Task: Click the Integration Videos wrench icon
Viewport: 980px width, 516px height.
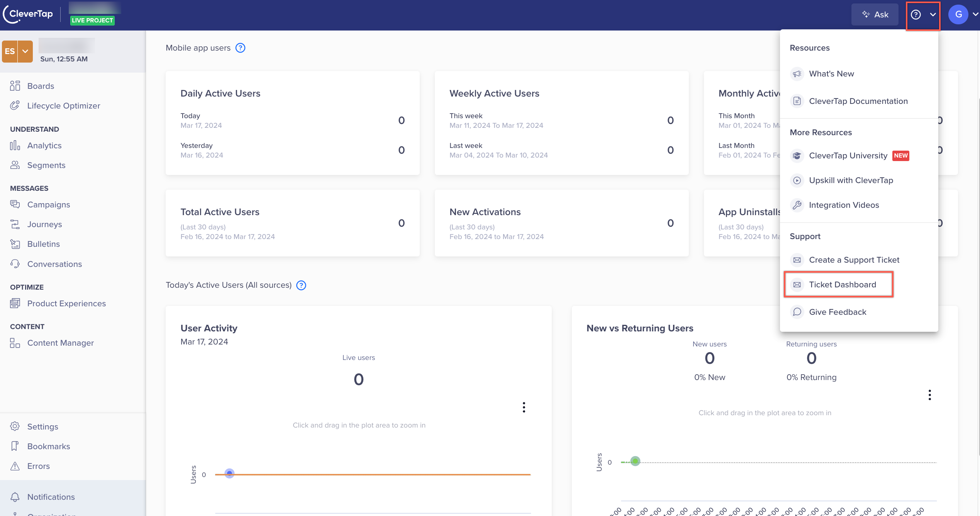Action: pyautogui.click(x=797, y=205)
